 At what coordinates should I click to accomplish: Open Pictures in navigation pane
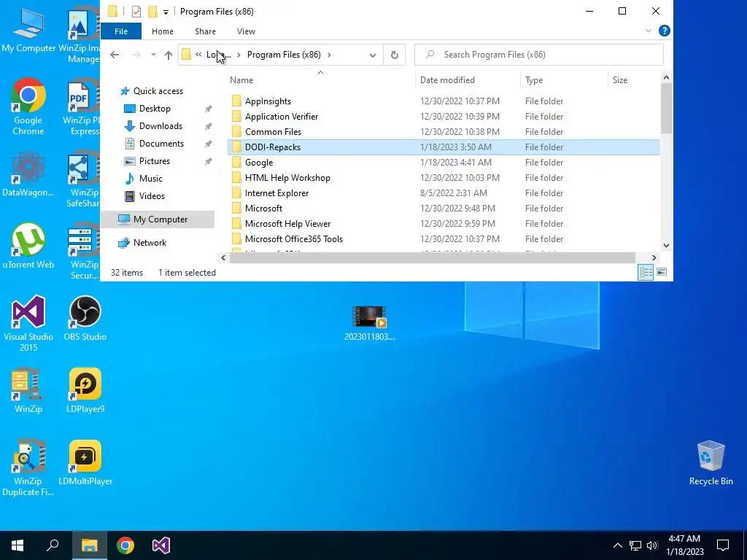pos(155,161)
